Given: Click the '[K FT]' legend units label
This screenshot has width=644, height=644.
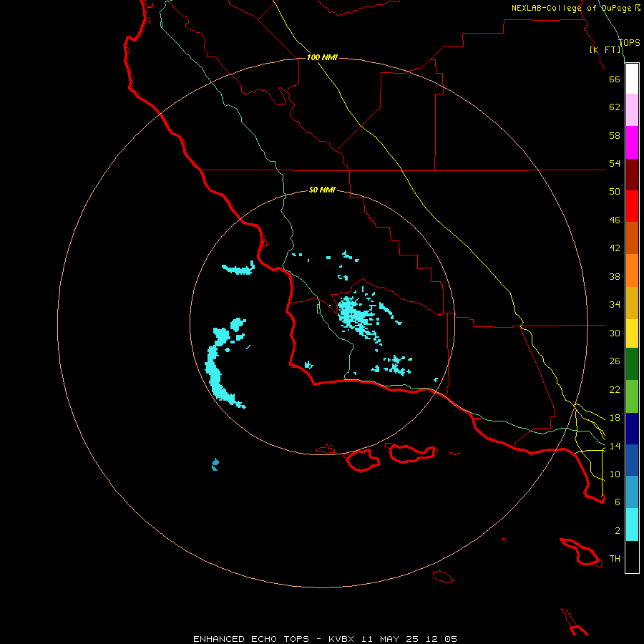Looking at the screenshot, I should coord(605,49).
